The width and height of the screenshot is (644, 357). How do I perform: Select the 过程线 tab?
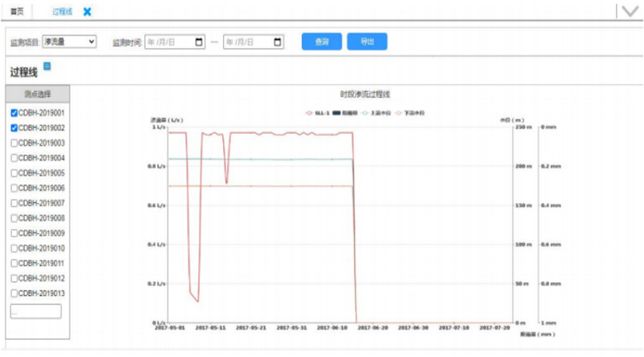pyautogui.click(x=61, y=12)
